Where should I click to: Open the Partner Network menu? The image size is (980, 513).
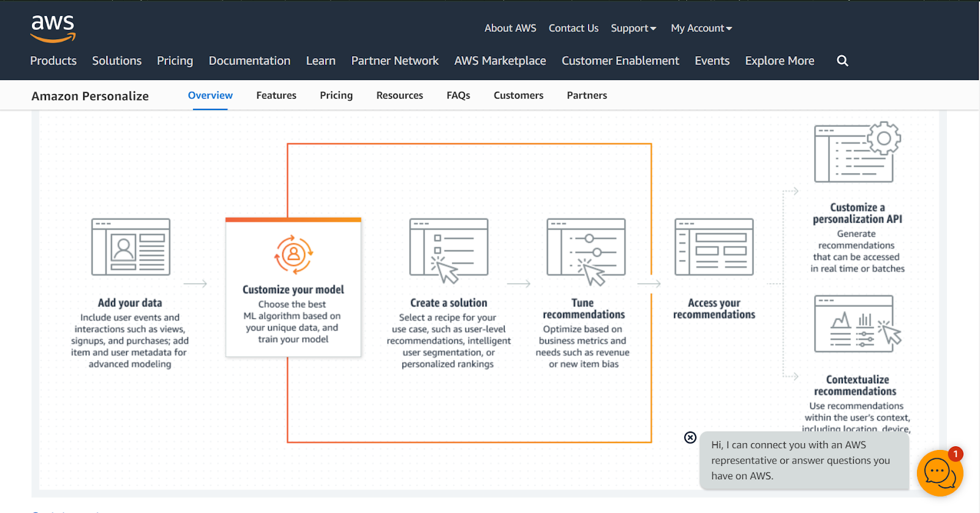[395, 61]
